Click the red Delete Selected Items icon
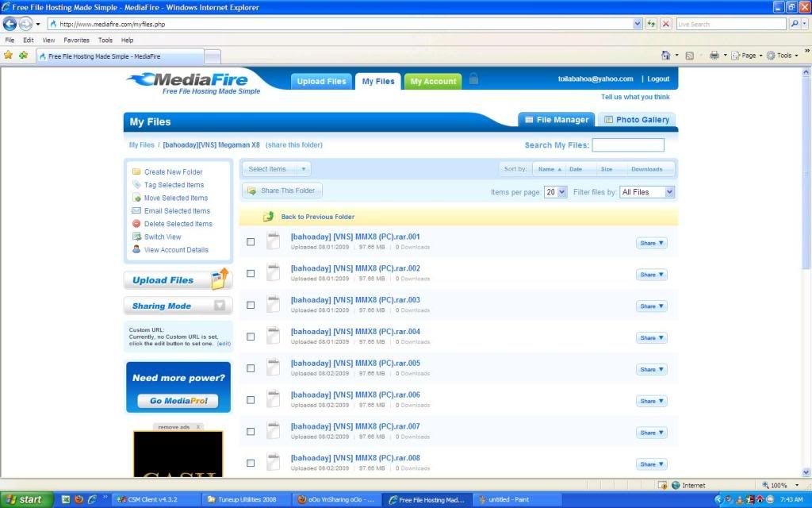The height and width of the screenshot is (508, 812). pyautogui.click(x=136, y=223)
